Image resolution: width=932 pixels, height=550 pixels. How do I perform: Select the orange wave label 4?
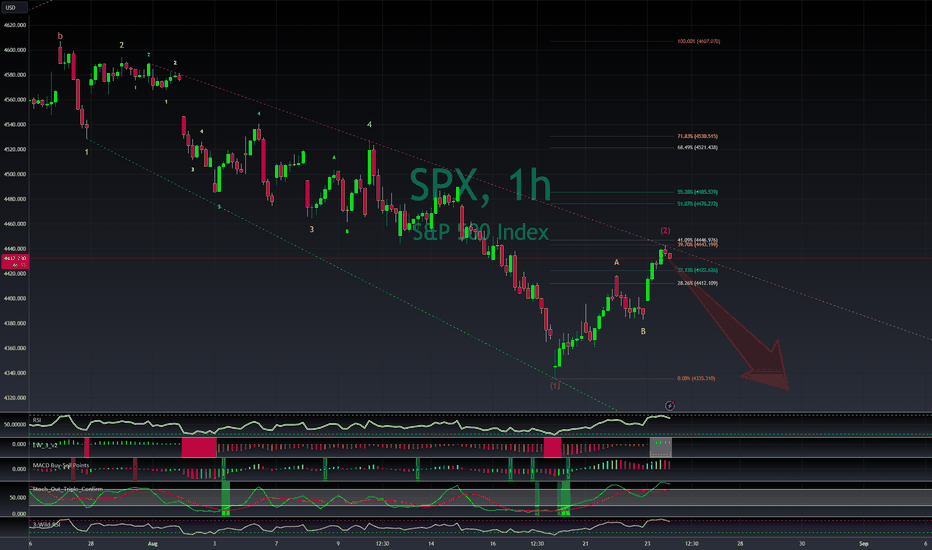369,124
